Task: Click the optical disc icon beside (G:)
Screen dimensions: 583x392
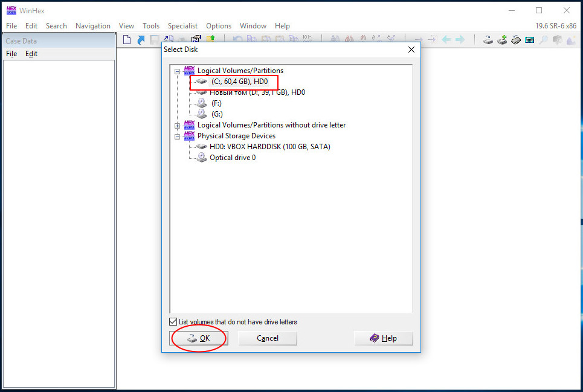Action: [x=202, y=114]
